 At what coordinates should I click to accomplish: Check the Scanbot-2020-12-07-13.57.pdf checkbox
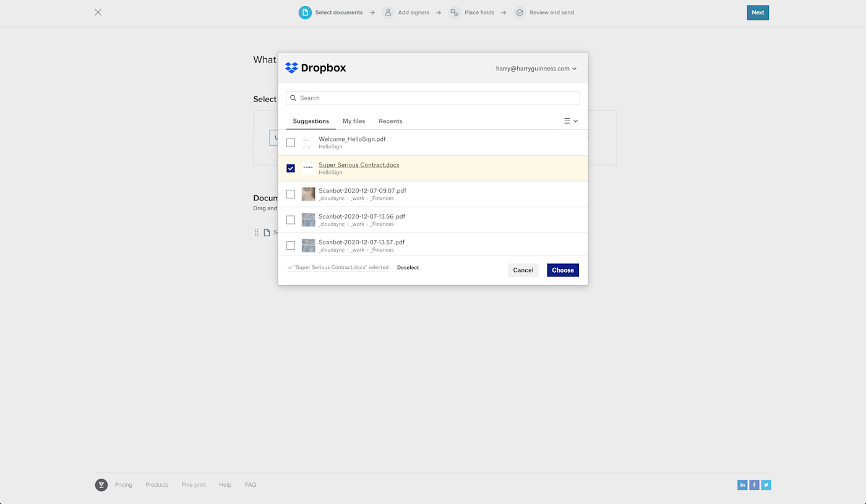click(x=291, y=246)
